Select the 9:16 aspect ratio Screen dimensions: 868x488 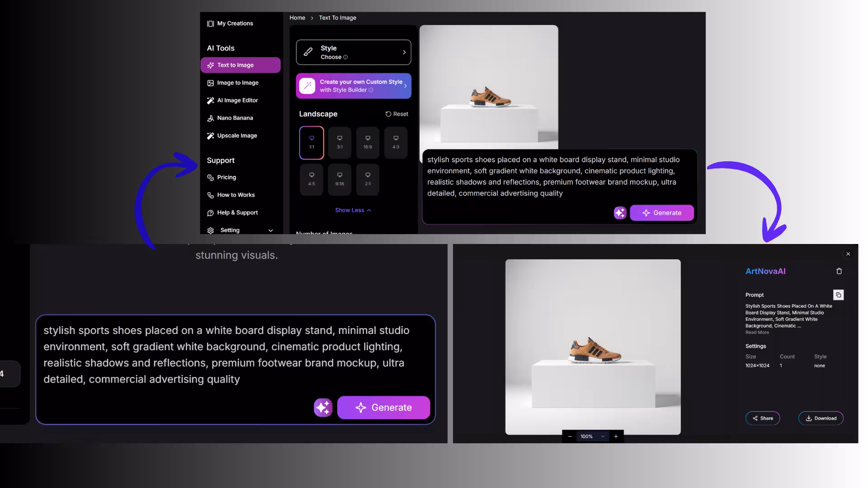(x=340, y=179)
